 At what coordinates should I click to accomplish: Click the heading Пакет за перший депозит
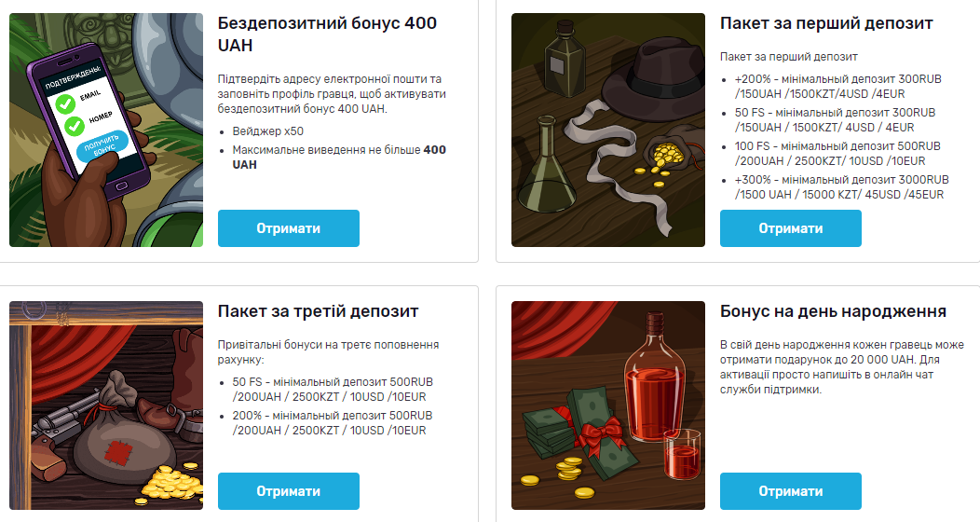[826, 23]
